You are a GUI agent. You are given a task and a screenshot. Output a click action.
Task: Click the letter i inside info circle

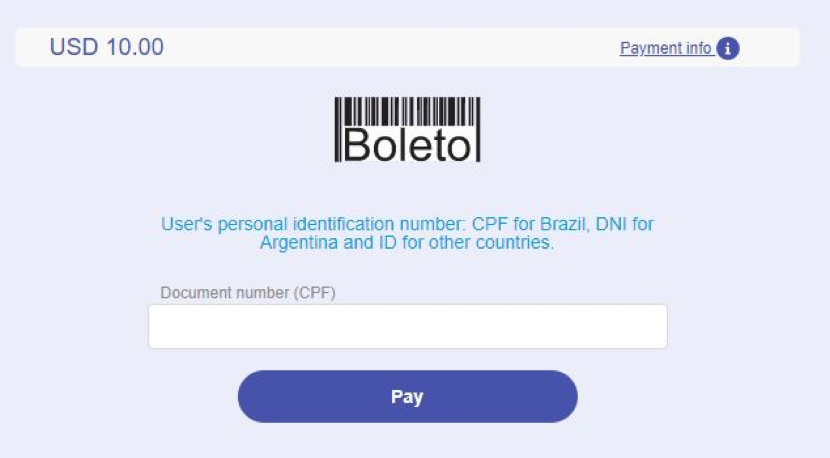[728, 48]
